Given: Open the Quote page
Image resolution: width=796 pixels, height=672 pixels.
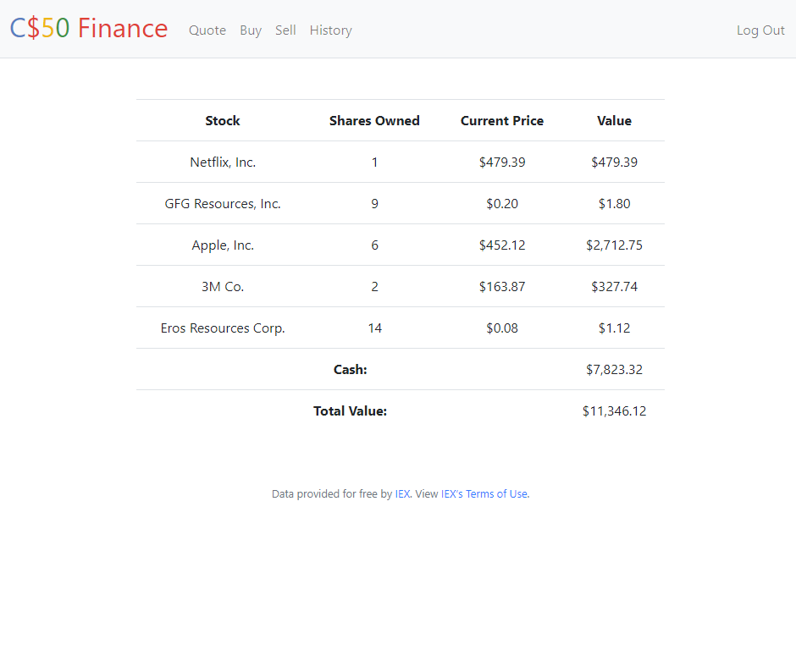Looking at the screenshot, I should pyautogui.click(x=207, y=30).
